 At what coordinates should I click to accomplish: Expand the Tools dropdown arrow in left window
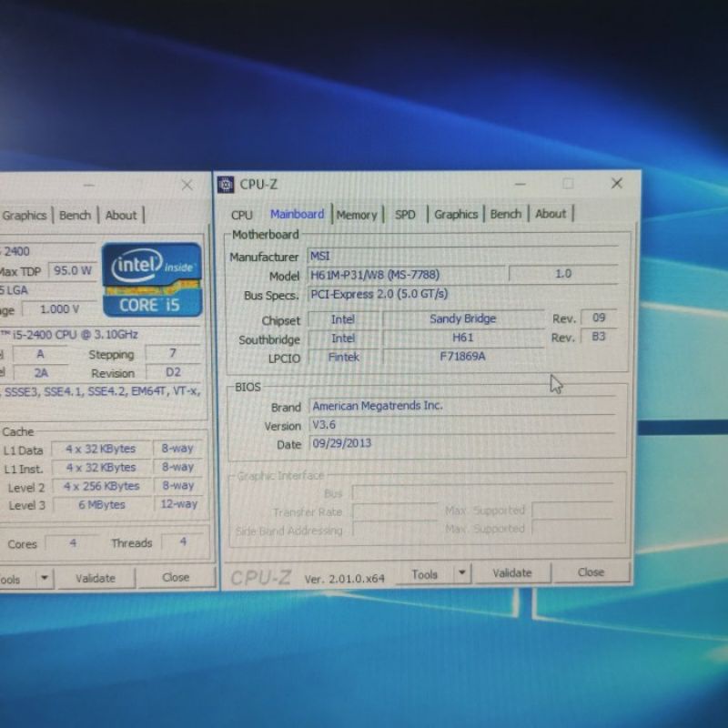coord(45,578)
